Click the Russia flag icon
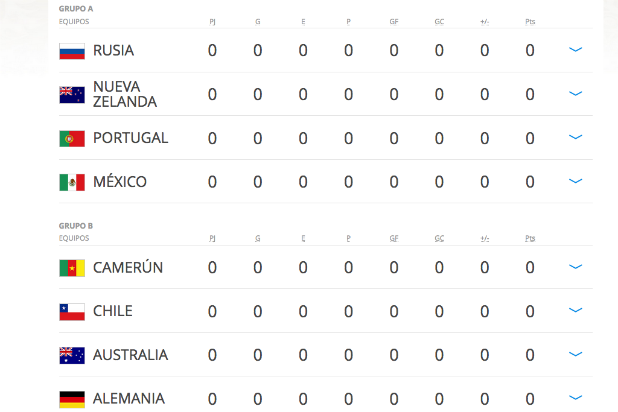This screenshot has height=412, width=618. click(72, 51)
